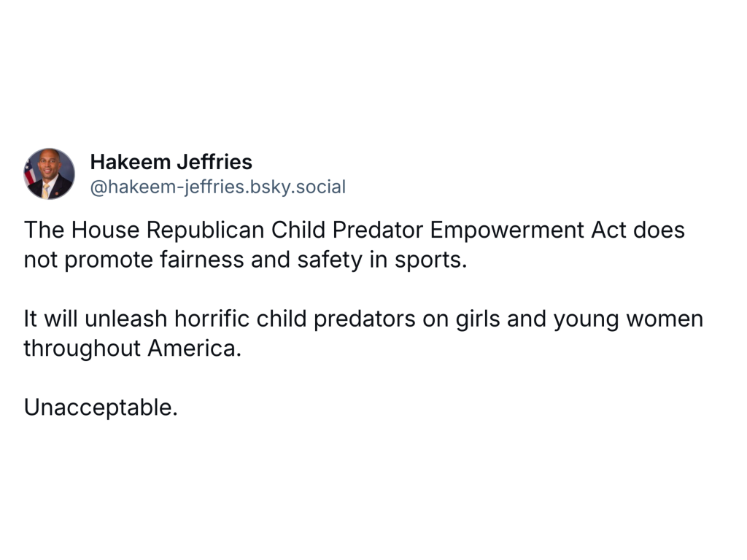
Task: Click the word "America." in the post
Action: [x=194, y=349]
